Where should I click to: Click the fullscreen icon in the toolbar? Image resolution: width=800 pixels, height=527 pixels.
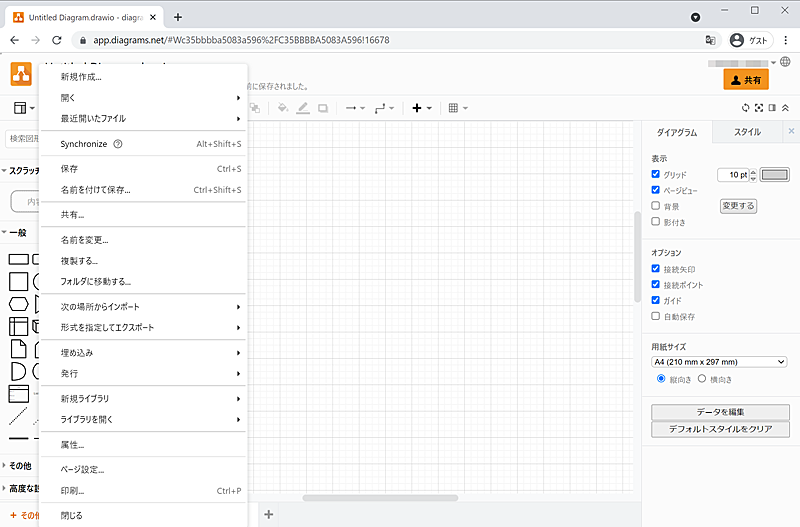[x=759, y=108]
